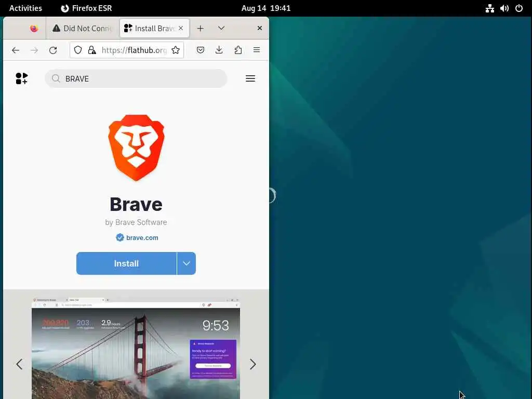
Task: Open the tracking protection shield icon
Action: coord(78,50)
